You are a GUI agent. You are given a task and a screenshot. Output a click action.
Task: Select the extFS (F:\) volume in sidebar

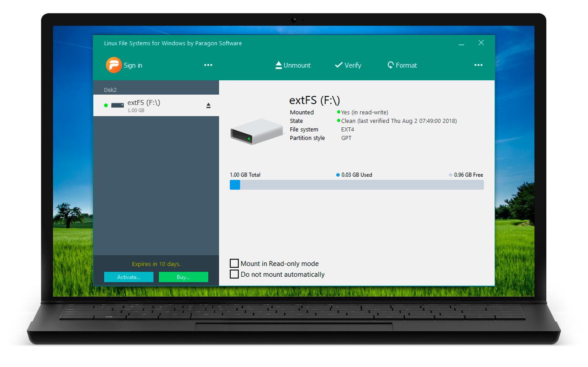pyautogui.click(x=156, y=105)
